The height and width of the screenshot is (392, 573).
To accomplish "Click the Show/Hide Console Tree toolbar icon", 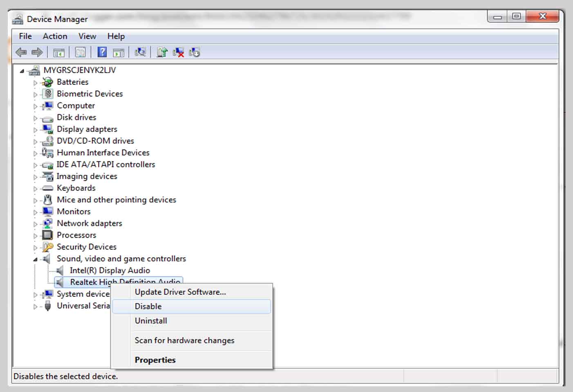I will tap(59, 52).
